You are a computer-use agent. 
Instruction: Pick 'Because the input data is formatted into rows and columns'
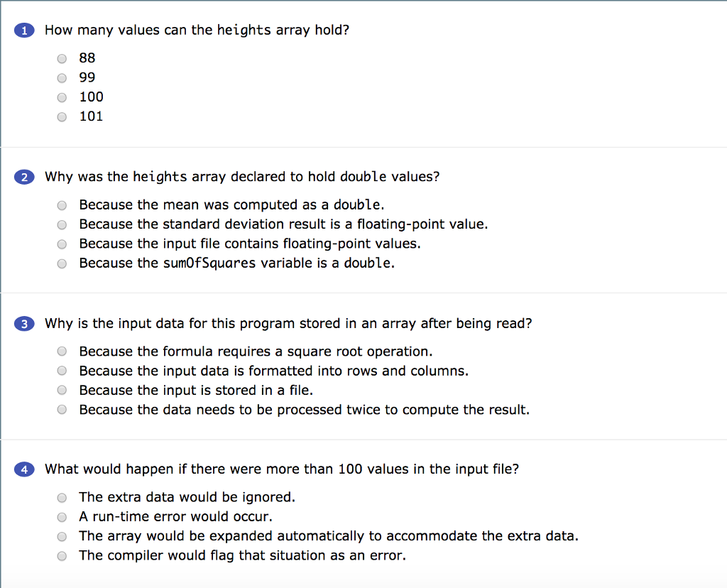point(62,370)
